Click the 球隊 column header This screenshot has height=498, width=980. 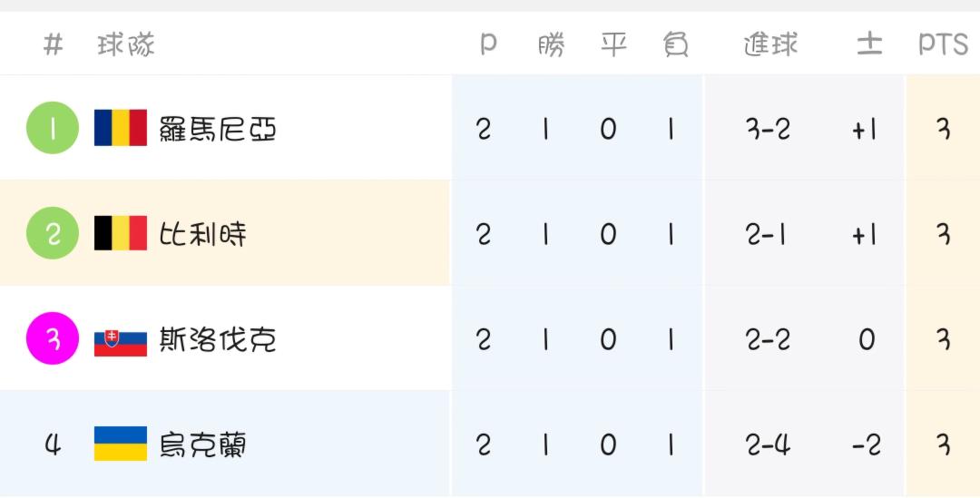[x=125, y=45]
